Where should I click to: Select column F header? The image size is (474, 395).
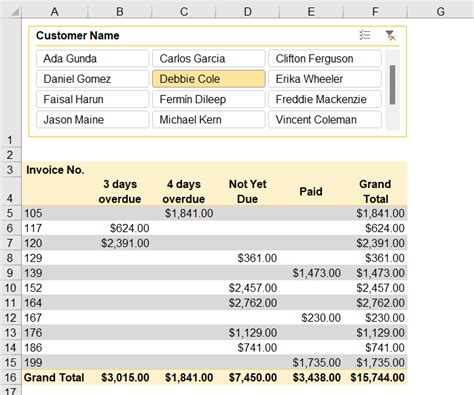point(375,12)
